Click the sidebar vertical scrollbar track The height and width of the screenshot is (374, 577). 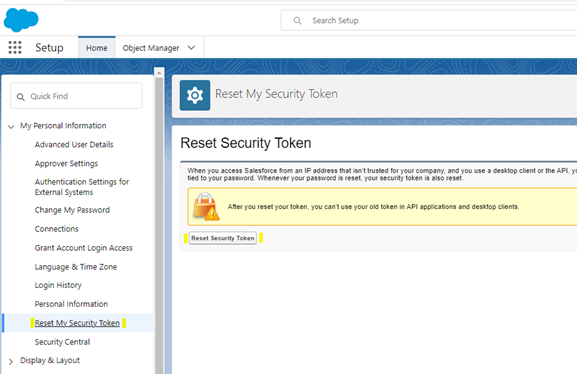click(159, 225)
